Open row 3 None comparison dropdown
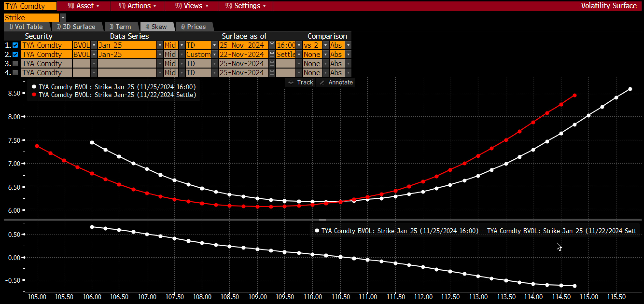This screenshot has width=644, height=304. tap(325, 64)
